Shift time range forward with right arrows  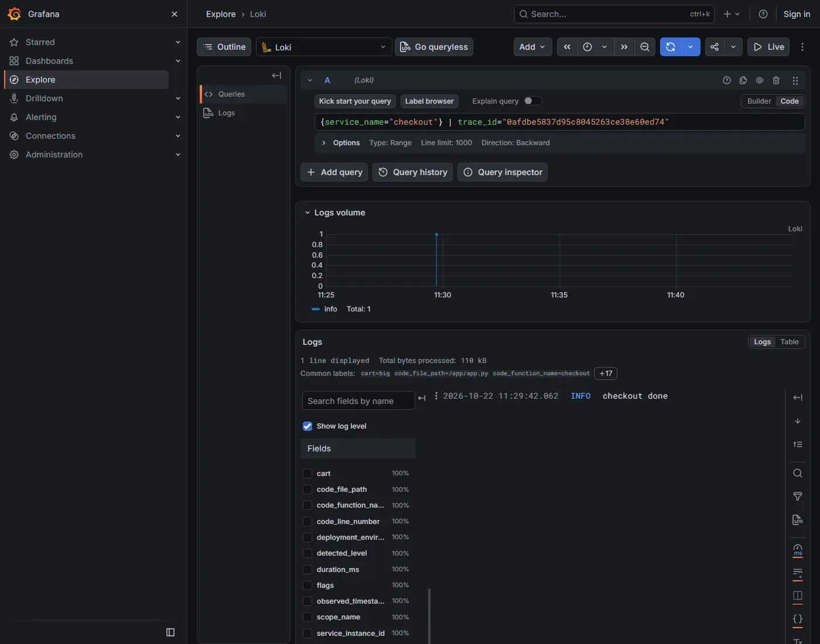click(x=624, y=47)
